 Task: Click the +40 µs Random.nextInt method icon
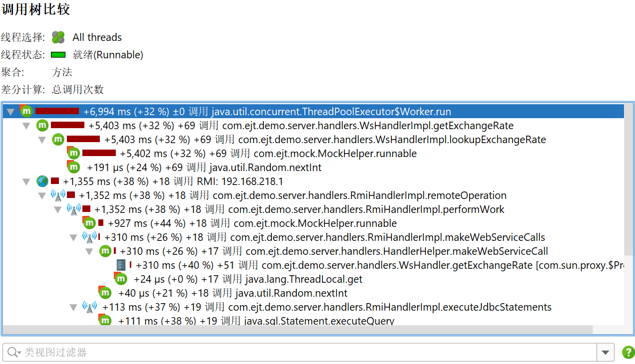click(x=105, y=293)
